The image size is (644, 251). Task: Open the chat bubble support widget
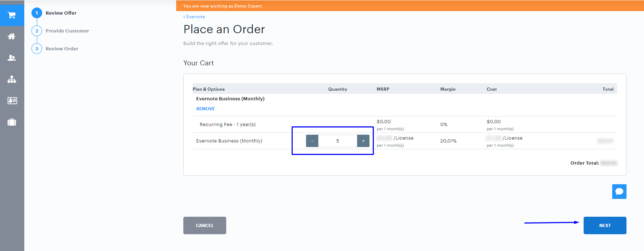[619, 191]
